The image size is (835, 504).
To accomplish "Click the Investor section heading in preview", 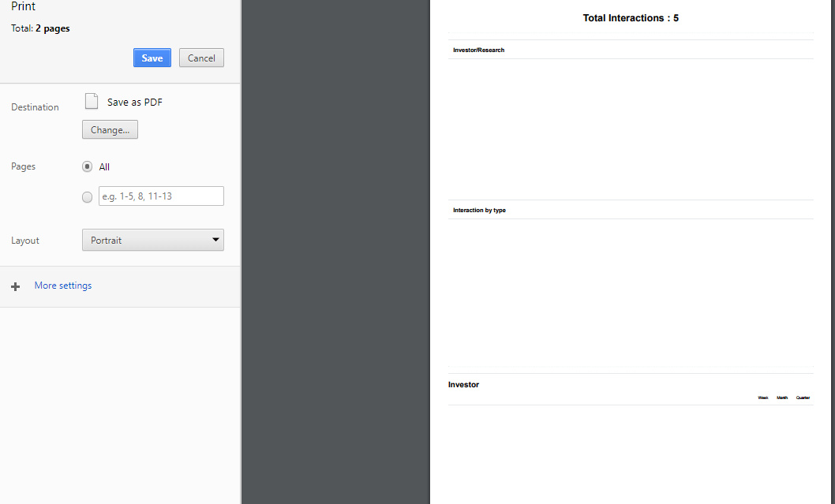I will (x=463, y=384).
